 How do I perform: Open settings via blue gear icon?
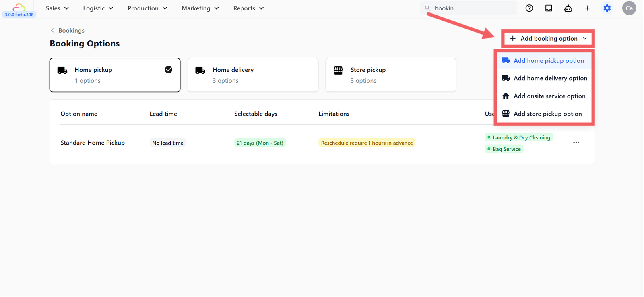click(x=607, y=8)
